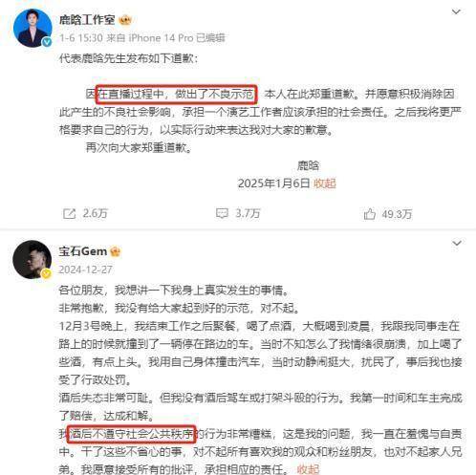
Task: Click highlighted text 酒后不遵守社会公共秩序
Action: click(x=131, y=434)
